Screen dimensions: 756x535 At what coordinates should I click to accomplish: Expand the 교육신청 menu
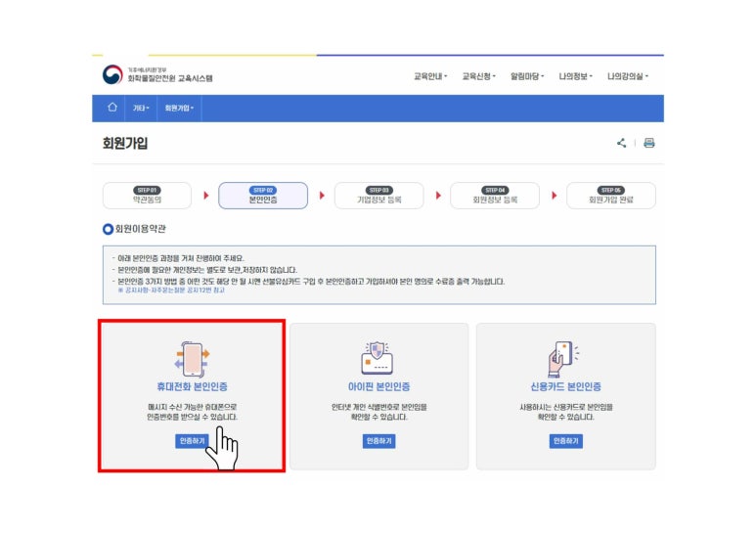pyautogui.click(x=478, y=76)
